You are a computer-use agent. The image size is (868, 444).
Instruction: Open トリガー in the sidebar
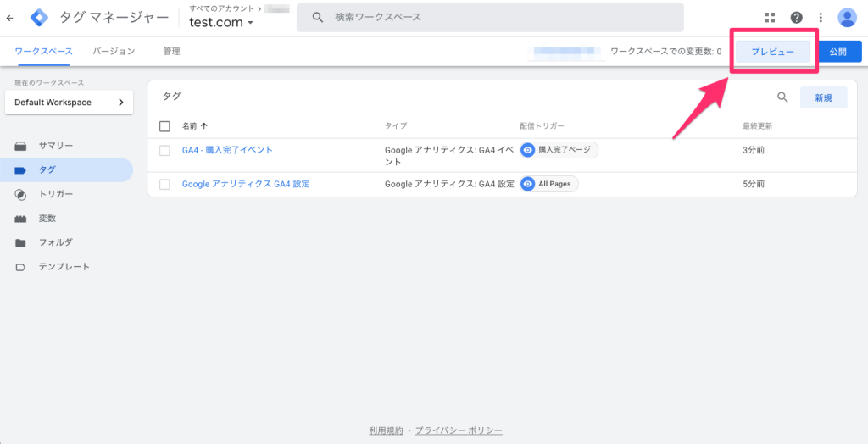pyautogui.click(x=66, y=194)
